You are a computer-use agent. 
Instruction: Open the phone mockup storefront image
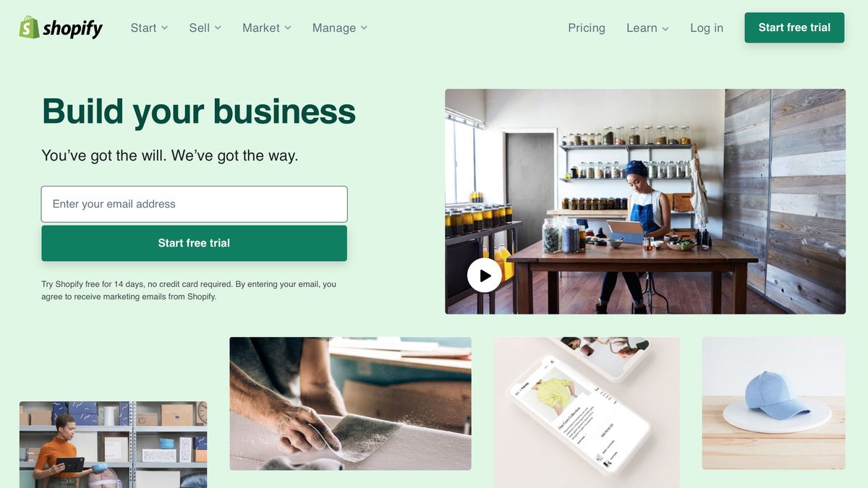pyautogui.click(x=587, y=412)
